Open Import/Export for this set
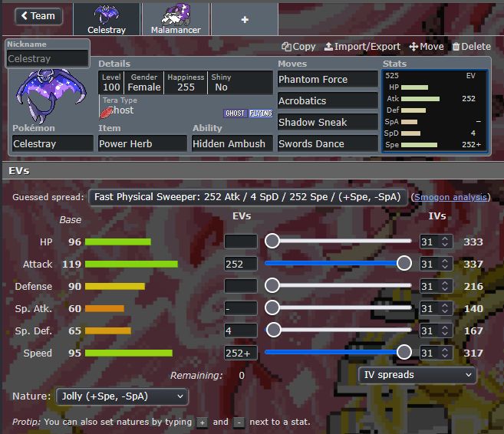The image size is (504, 434). tap(362, 47)
